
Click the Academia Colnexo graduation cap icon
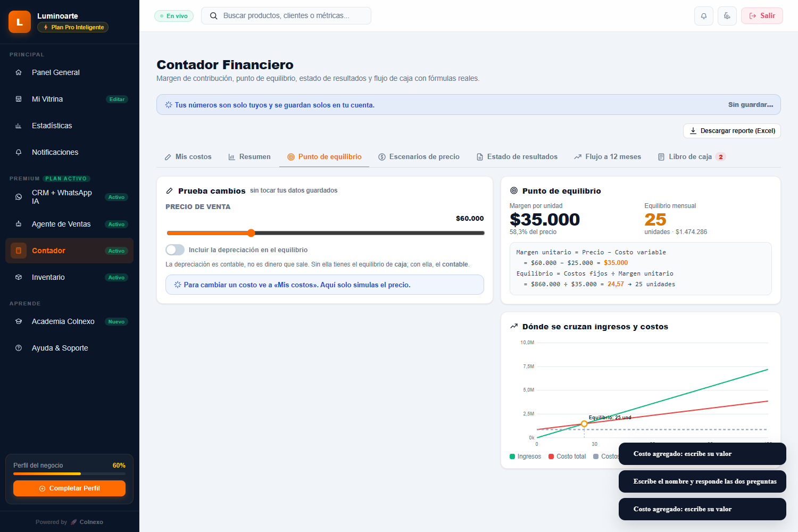19,321
